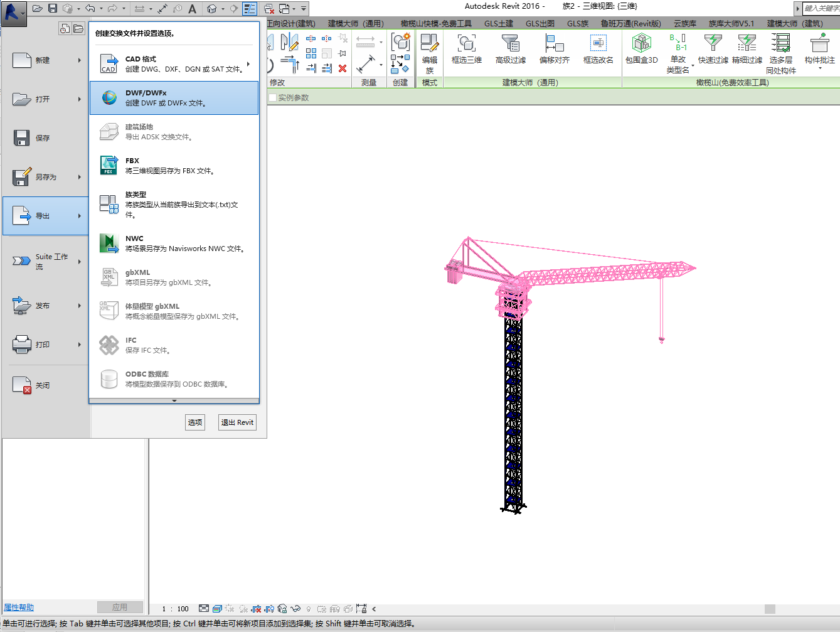Click Save (保存) in application menu
The width and height of the screenshot is (840, 632).
(x=46, y=138)
